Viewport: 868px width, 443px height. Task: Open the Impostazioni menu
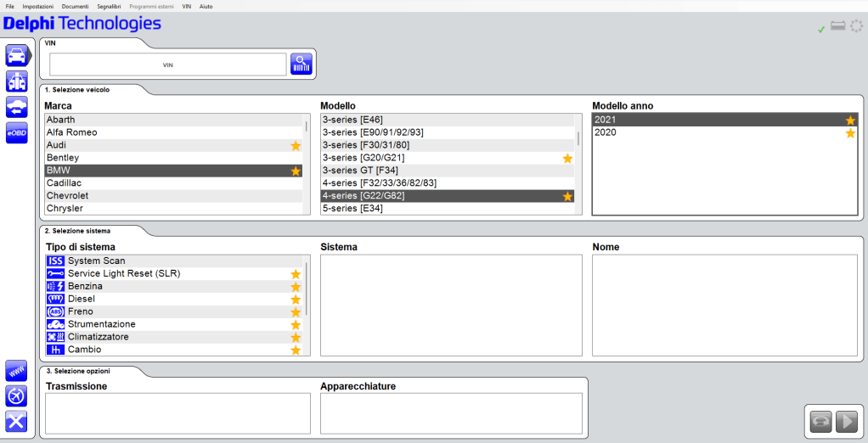[x=38, y=6]
